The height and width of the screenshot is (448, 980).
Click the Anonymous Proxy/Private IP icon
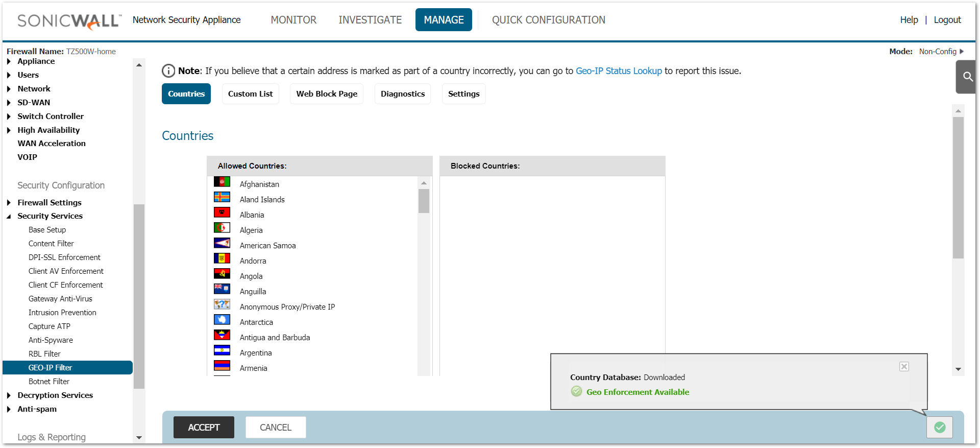[x=222, y=304]
